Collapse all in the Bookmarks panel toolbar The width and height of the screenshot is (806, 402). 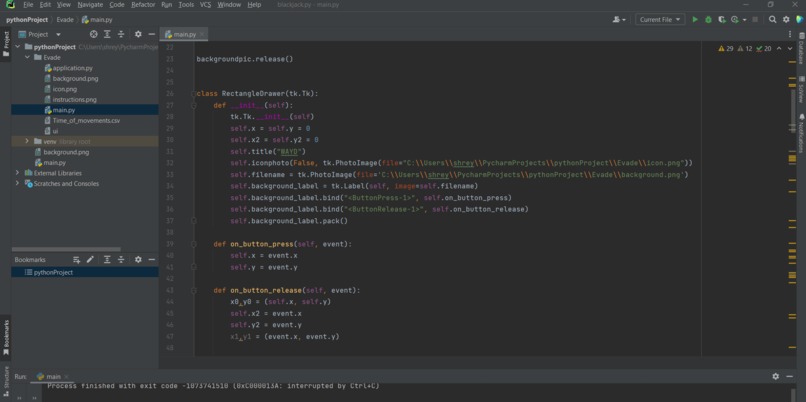[121, 260]
